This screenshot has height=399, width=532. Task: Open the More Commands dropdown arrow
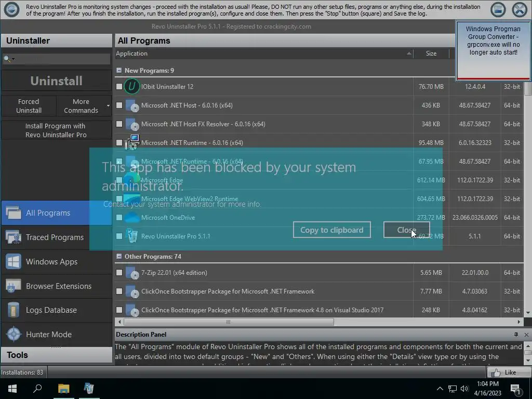(108, 106)
